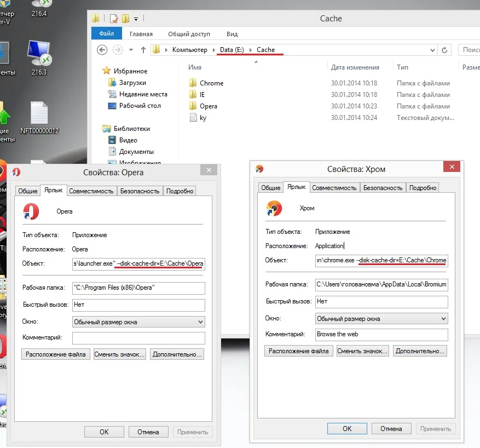The height and width of the screenshot is (448, 480).
Task: Open Подробно tab in Opera properties
Action: pos(180,191)
